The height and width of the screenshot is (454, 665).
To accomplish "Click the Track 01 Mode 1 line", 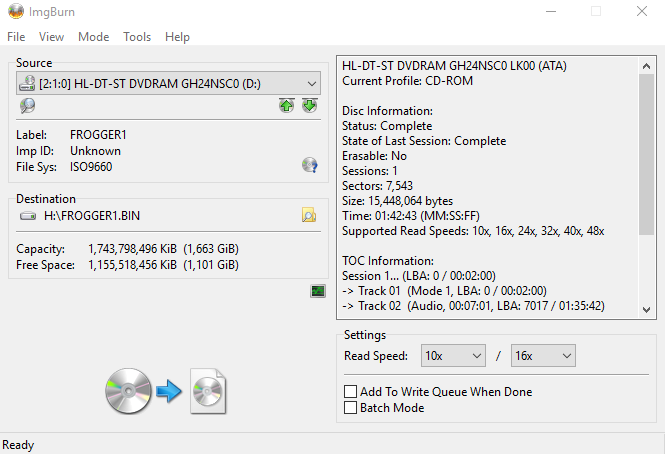I will pyautogui.click(x=444, y=291).
